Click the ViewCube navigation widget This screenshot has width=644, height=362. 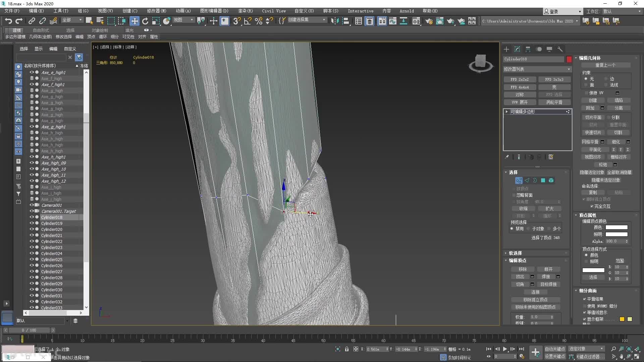481,63
